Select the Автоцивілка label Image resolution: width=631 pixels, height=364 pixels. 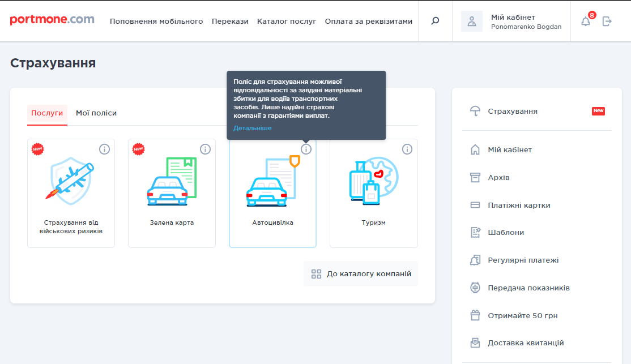[x=273, y=222]
